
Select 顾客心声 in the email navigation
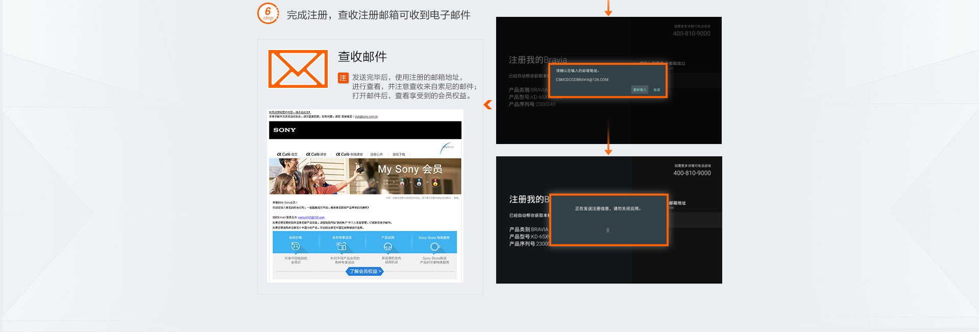coord(377,154)
